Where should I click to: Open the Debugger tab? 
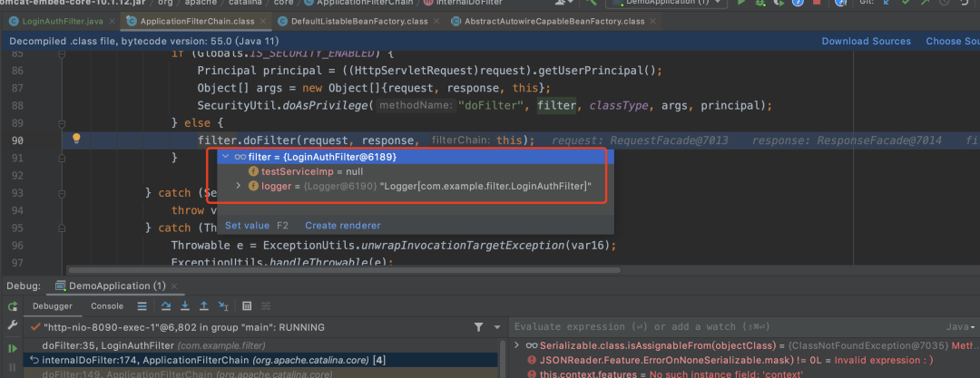coord(53,306)
